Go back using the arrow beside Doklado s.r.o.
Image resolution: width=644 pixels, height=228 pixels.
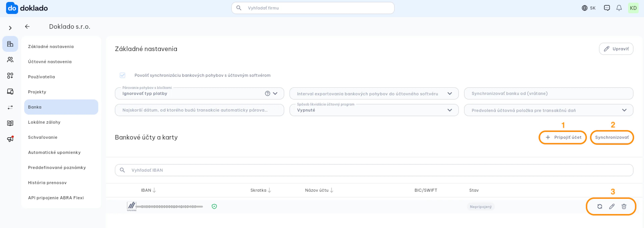(x=27, y=27)
